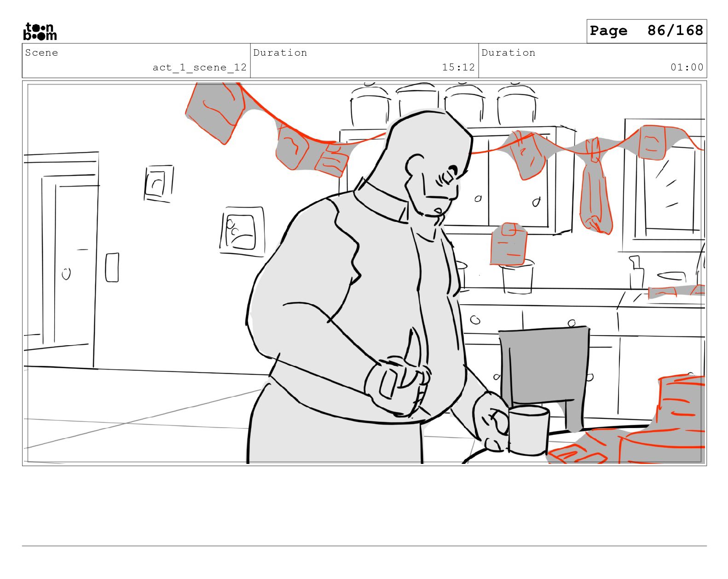Viewport: 728px width, 579px height.
Task: Click the duration value '01:00'
Action: (687, 67)
